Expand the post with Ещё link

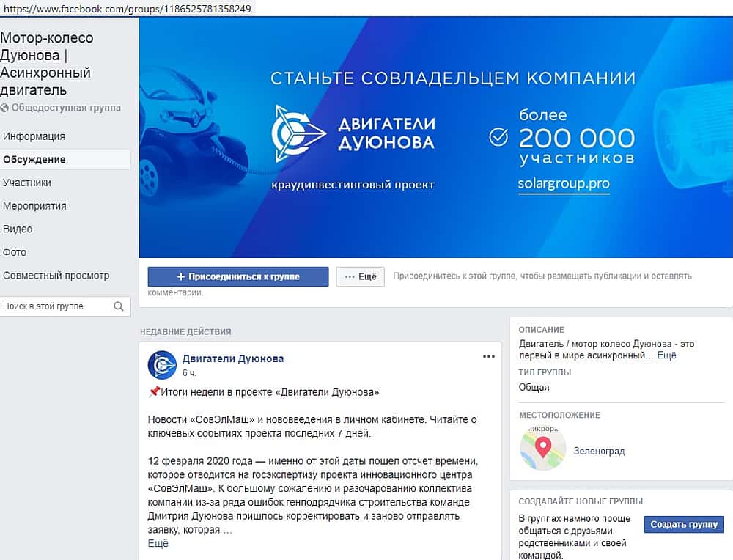pos(158,544)
